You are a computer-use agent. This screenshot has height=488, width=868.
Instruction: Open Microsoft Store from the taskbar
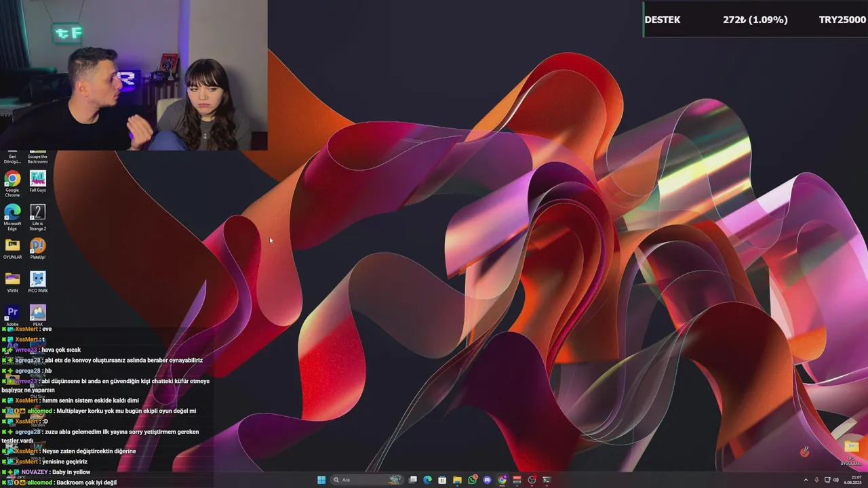point(442,480)
